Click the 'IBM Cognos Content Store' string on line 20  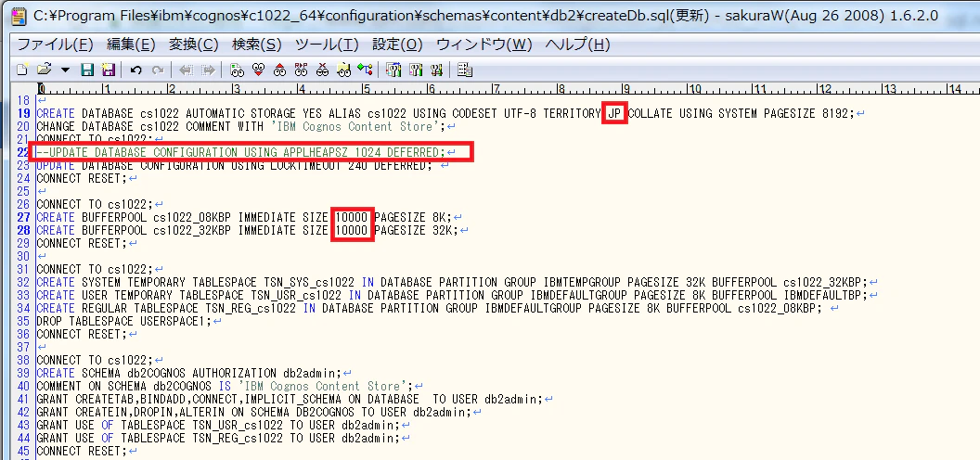point(357,126)
